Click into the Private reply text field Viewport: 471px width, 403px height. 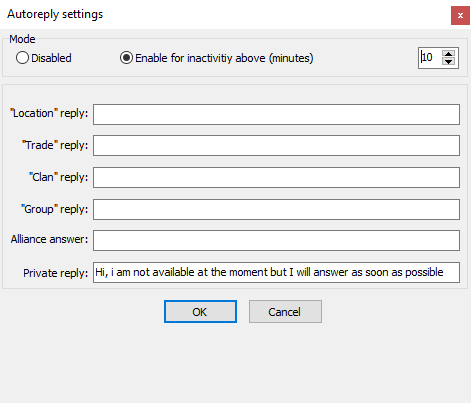point(276,272)
